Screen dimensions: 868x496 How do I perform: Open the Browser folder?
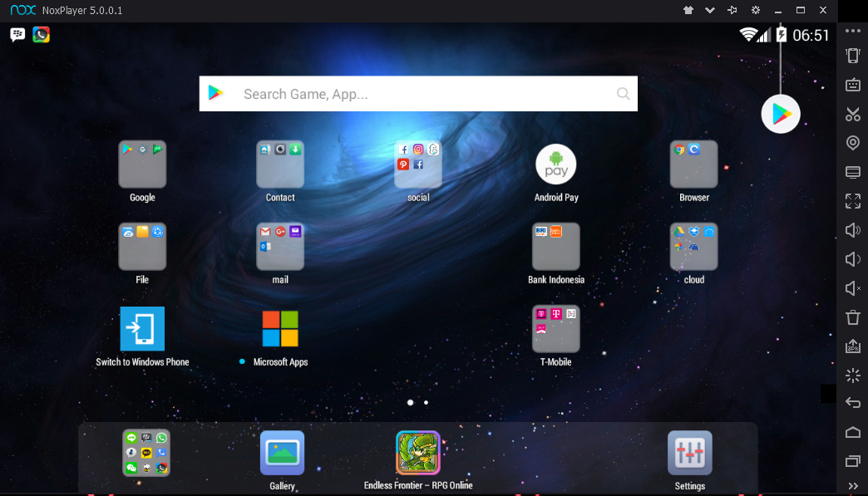tap(693, 165)
